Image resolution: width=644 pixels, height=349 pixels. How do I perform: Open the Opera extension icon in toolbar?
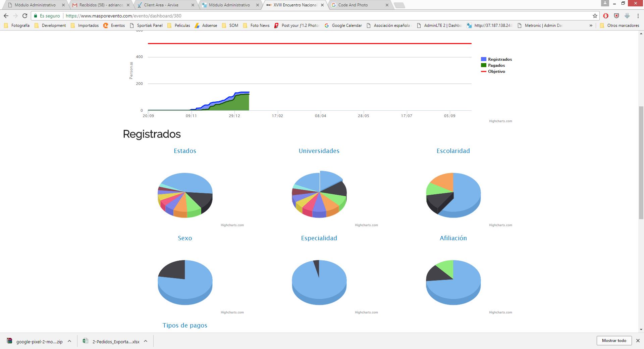click(606, 16)
